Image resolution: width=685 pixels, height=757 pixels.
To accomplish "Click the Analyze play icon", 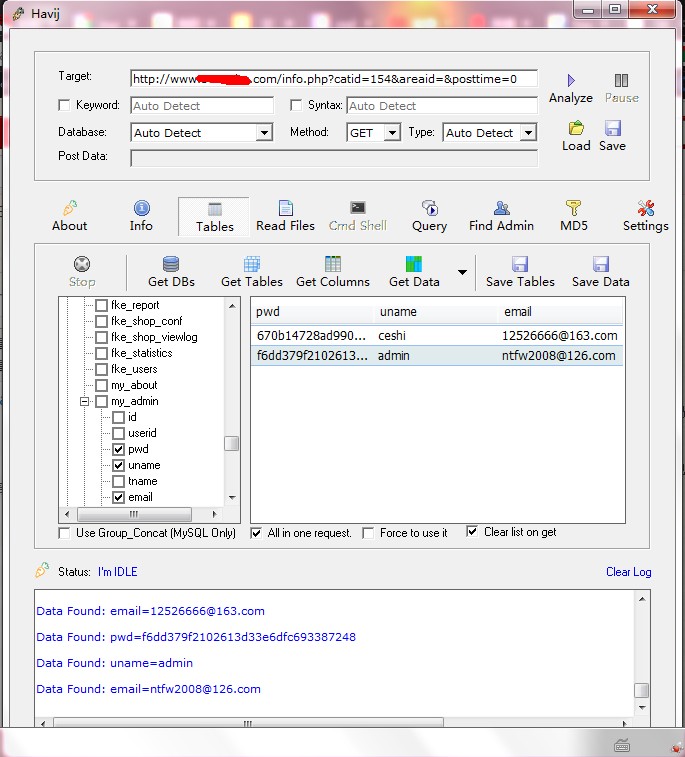I will [571, 80].
